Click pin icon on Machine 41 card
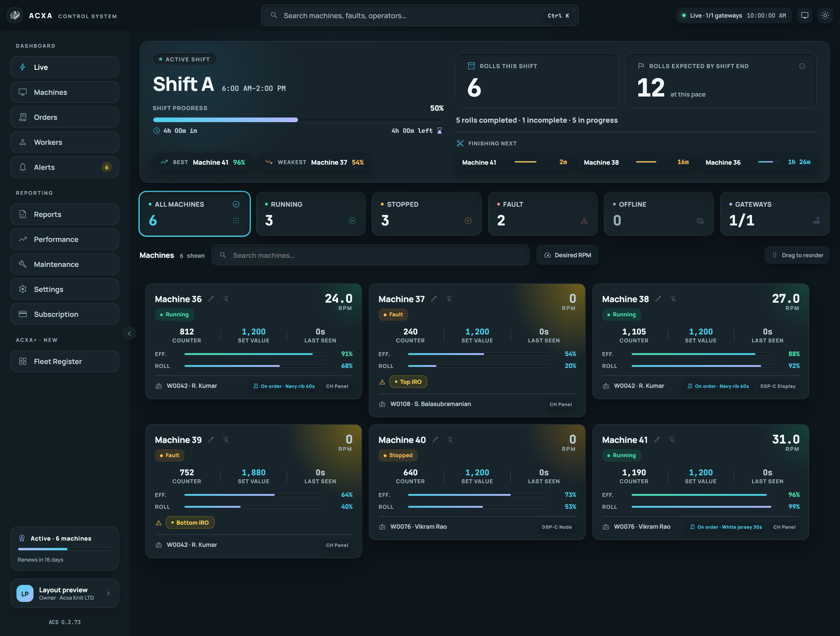840x636 pixels. (672, 440)
